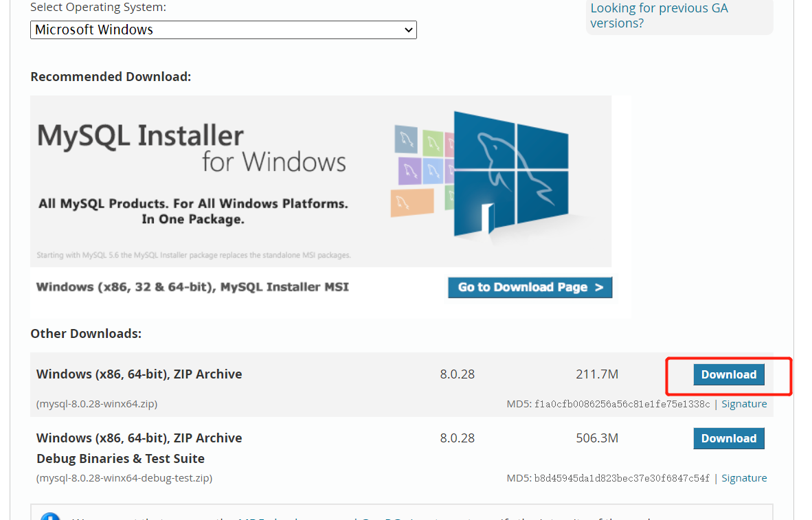This screenshot has width=812, height=520.
Task: Click the Other Downloads heading
Action: (x=86, y=334)
